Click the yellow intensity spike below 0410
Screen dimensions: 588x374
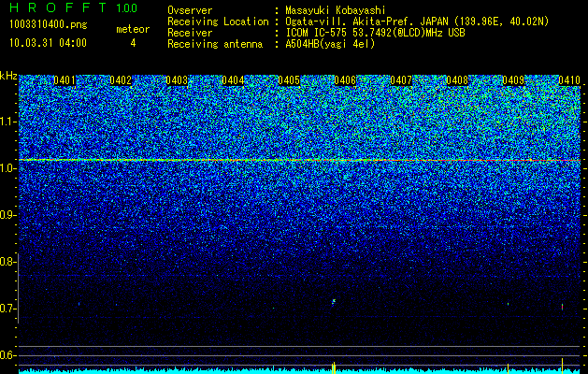point(562,366)
